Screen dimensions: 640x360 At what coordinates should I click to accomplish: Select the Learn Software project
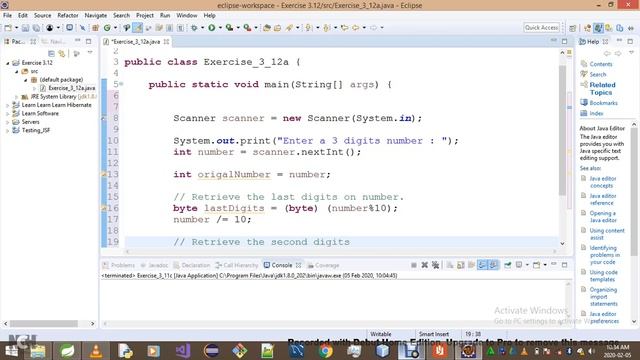click(40, 113)
